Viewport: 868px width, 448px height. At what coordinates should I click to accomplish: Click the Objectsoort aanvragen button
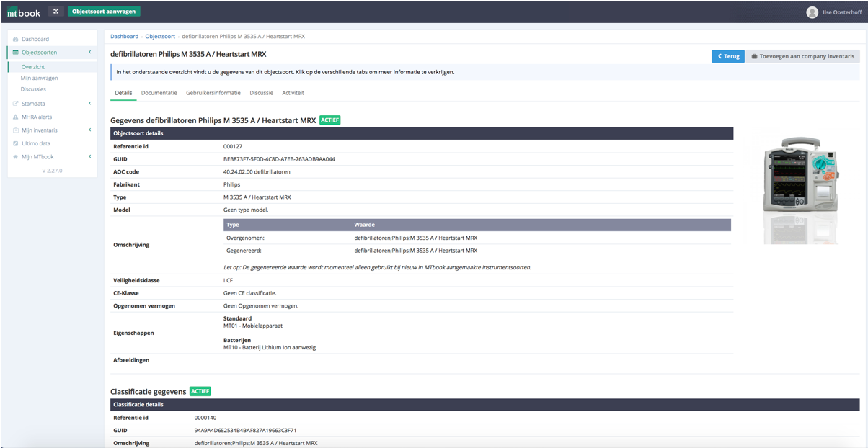point(104,12)
